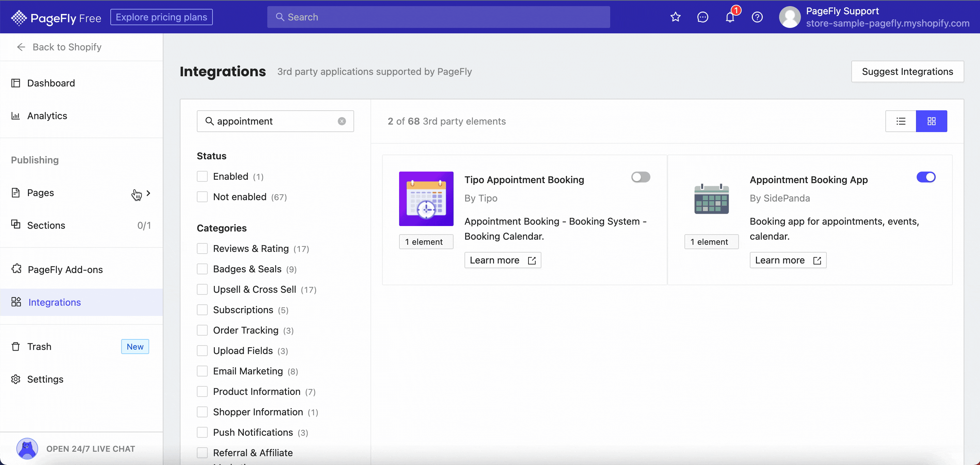Click the Dashboard sidebar icon
The height and width of the screenshot is (465, 980).
[16, 83]
